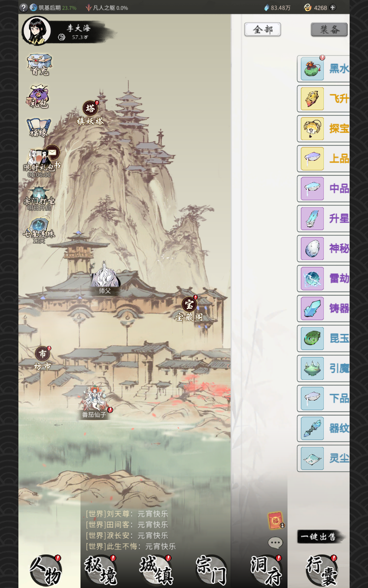Switch to the 全部 inventory tab
Image resolution: width=368 pixels, height=588 pixels.
[263, 30]
